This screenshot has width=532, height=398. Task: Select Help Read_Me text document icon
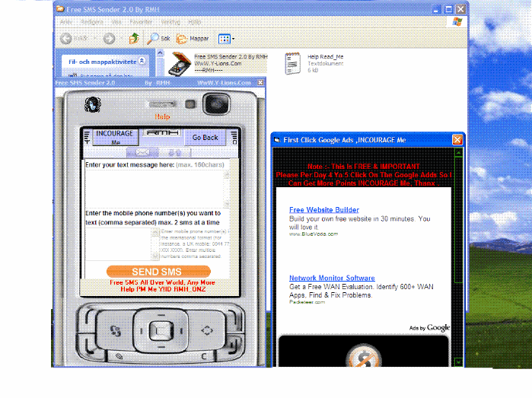pyautogui.click(x=292, y=63)
